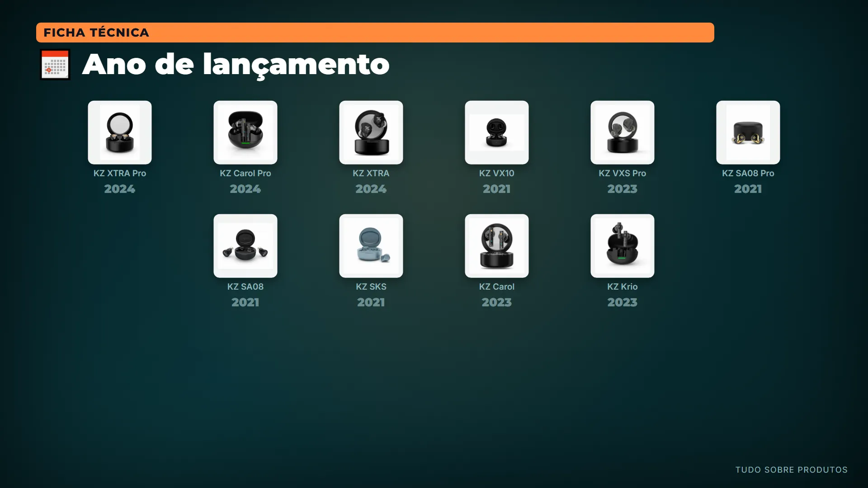Click year 2024 under KZ Carol Pro
The height and width of the screenshot is (488, 868).
point(245,189)
